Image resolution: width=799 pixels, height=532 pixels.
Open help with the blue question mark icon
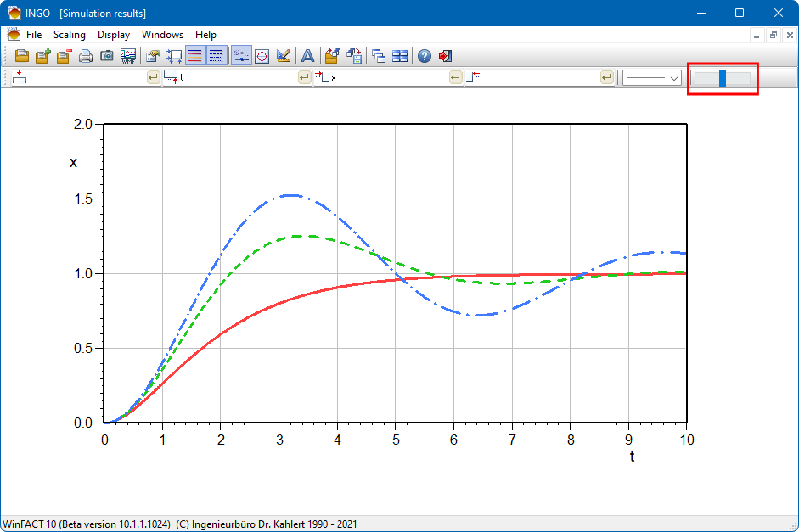coord(424,57)
